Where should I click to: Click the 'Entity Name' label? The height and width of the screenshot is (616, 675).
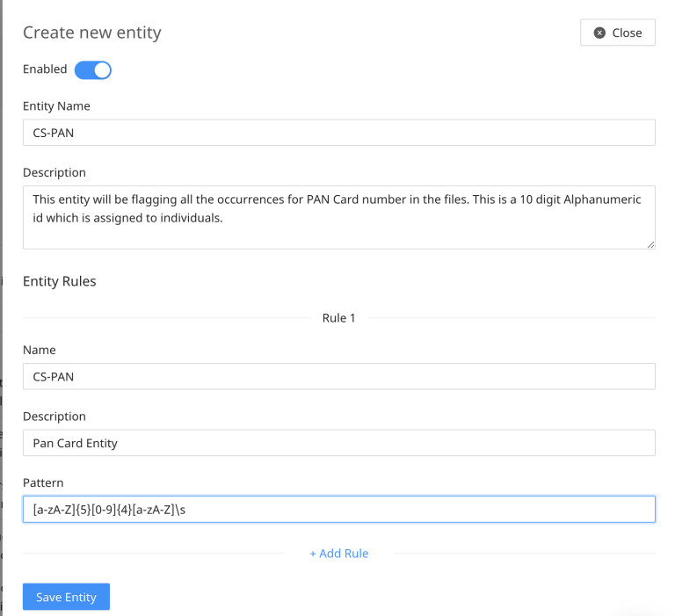(56, 106)
